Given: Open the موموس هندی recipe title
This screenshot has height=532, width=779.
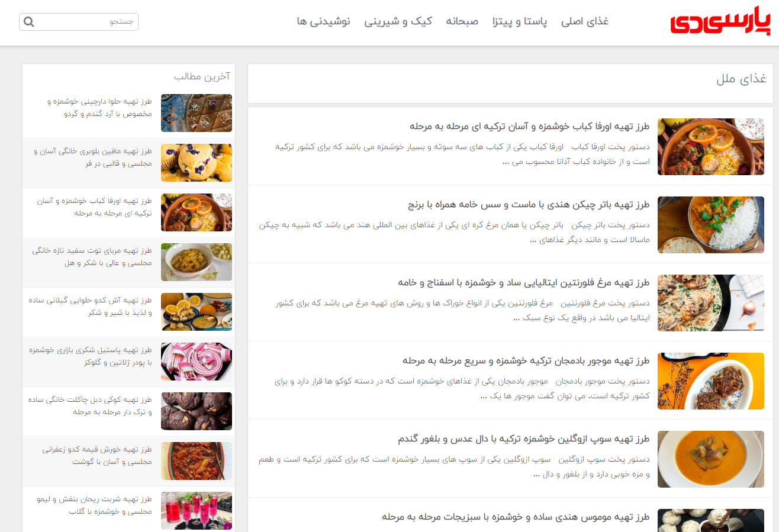Looking at the screenshot, I should (516, 517).
